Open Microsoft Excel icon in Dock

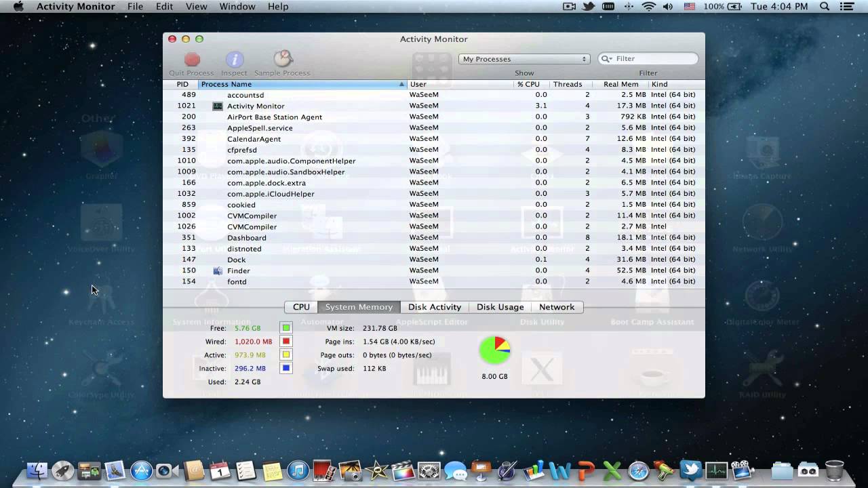click(x=612, y=470)
